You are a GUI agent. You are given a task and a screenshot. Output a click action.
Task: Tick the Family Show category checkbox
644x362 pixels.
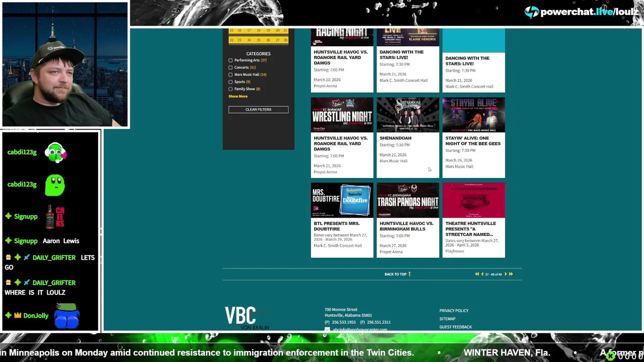click(230, 89)
